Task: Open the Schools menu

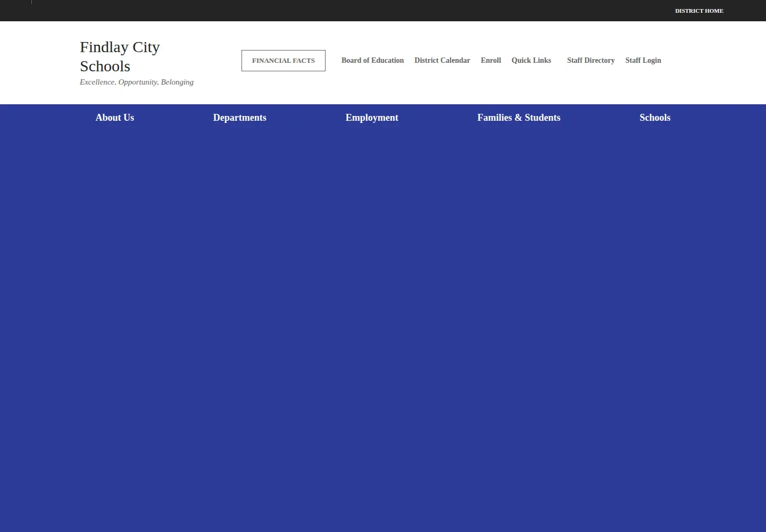Action: coord(655,118)
